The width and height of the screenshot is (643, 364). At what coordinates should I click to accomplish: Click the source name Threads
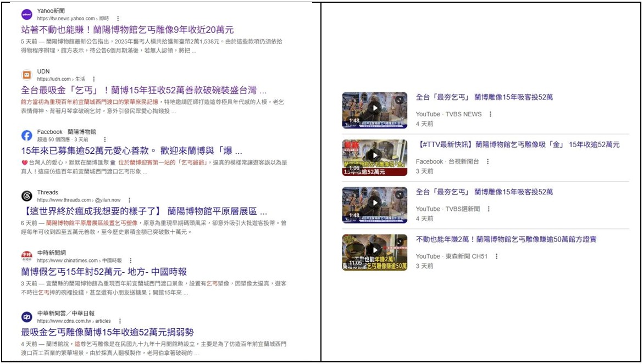click(x=48, y=193)
